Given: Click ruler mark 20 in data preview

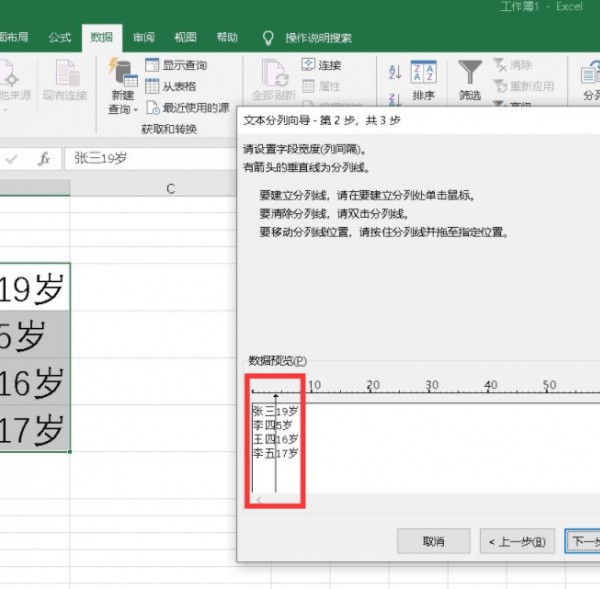Looking at the screenshot, I should coord(373,385).
